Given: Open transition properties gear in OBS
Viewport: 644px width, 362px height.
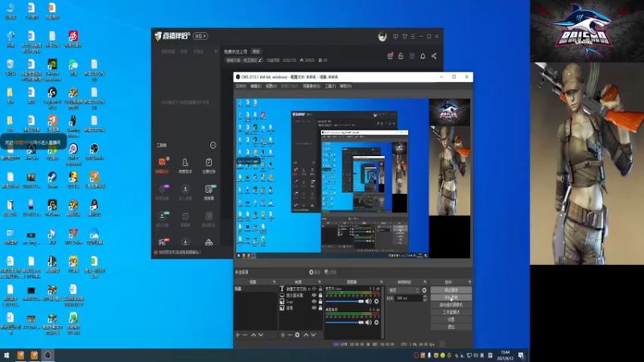Looking at the screenshot, I should tap(424, 290).
